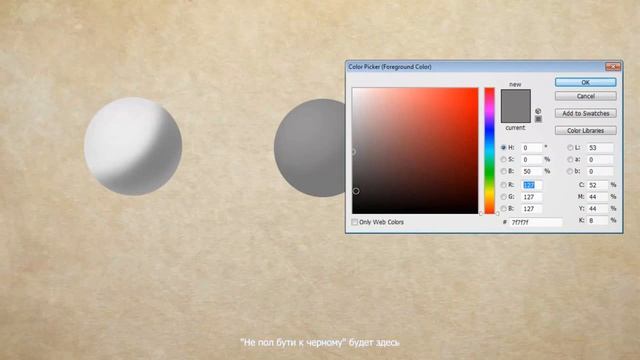Select the R red radio button
The width and height of the screenshot is (640, 360).
503,185
